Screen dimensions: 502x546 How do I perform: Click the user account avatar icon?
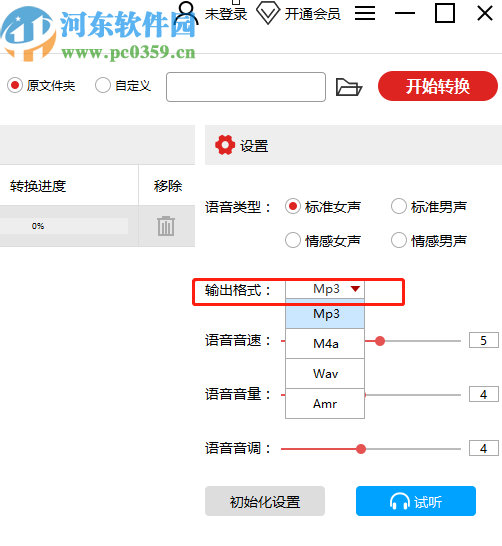pyautogui.click(x=187, y=13)
